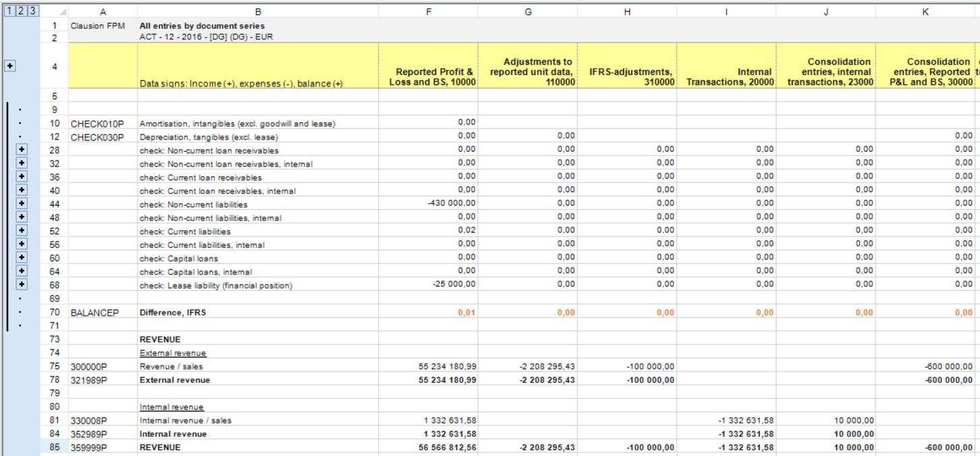Select column J header
This screenshot has height=456, width=980.
point(826,12)
